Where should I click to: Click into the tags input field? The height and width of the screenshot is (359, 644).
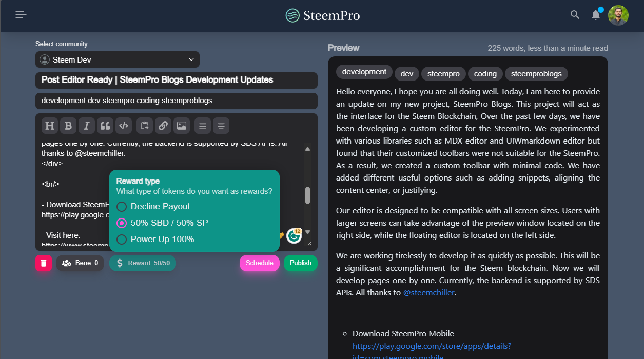177,101
